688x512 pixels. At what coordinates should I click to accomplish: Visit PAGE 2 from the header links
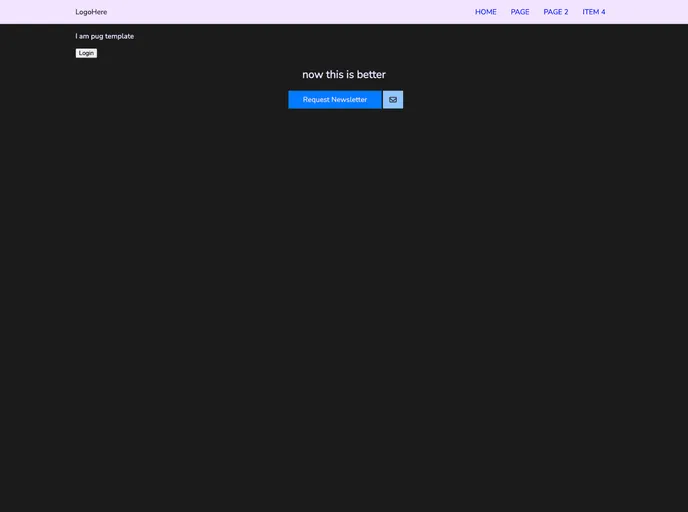(x=555, y=12)
